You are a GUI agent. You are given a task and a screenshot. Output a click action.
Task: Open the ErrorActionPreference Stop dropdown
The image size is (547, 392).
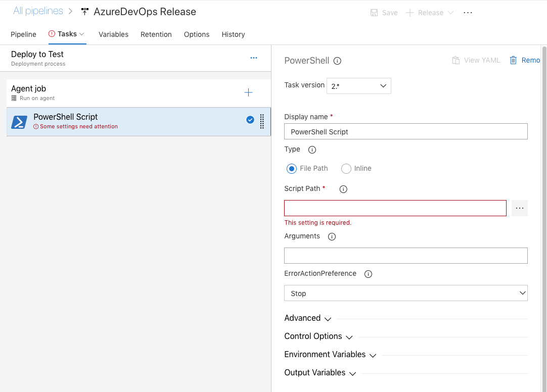(405, 293)
